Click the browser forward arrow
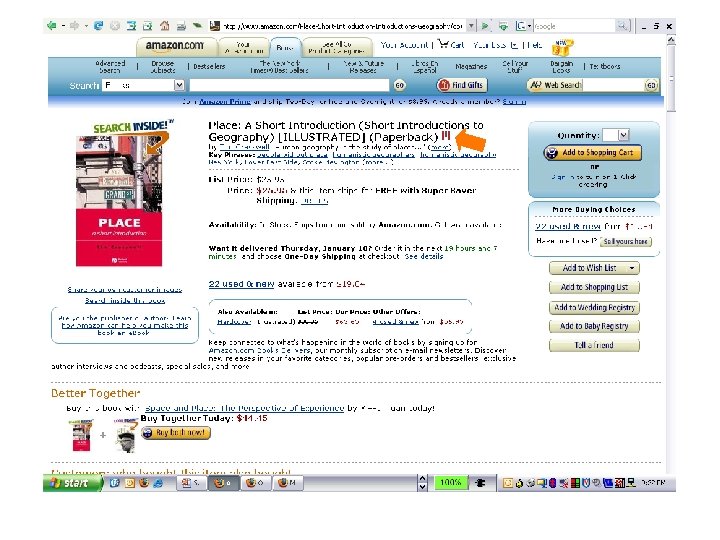 [74, 26]
